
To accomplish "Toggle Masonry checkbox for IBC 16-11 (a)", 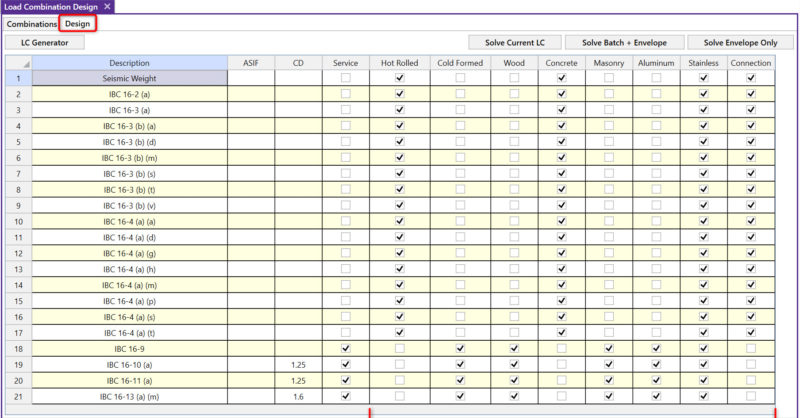I will click(609, 381).
